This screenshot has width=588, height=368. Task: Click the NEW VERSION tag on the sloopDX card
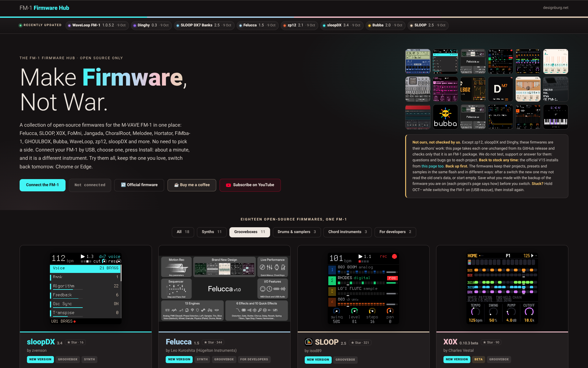tap(40, 359)
